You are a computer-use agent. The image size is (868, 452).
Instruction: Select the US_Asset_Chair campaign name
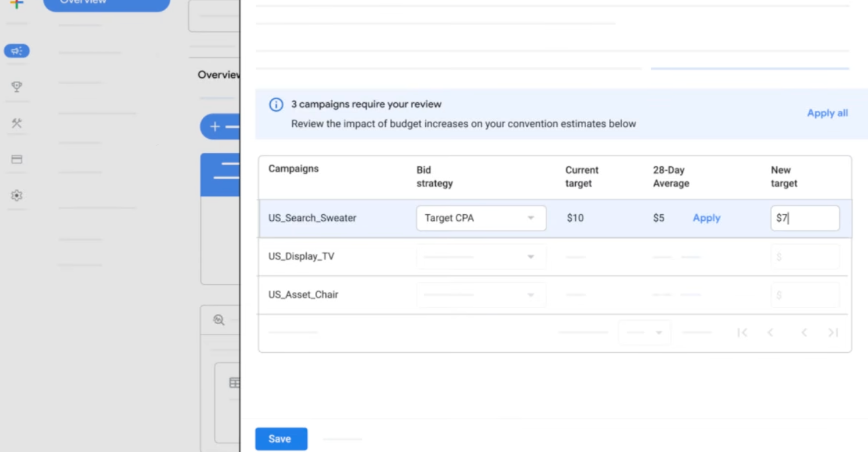pyautogui.click(x=303, y=295)
